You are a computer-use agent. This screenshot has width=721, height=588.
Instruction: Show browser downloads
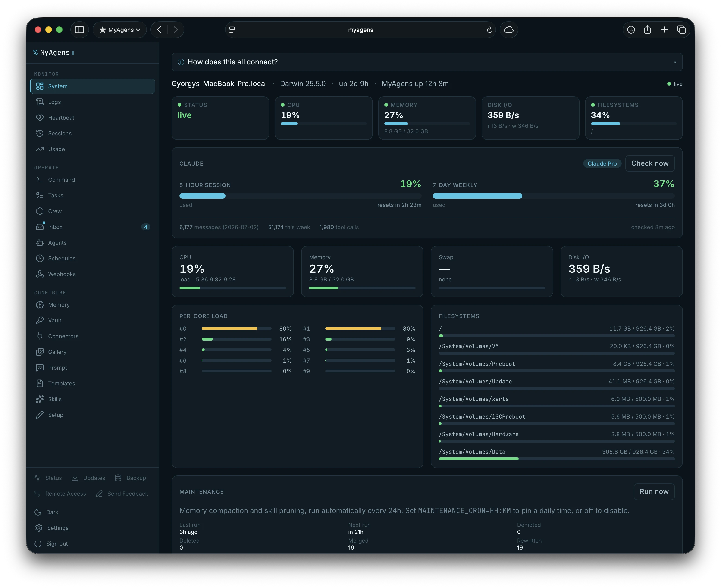tap(630, 29)
